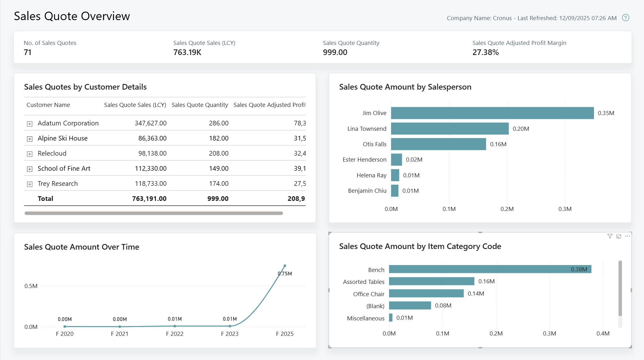Select the (Blank) bar in category chart
The image size is (644, 360).
[x=409, y=305]
